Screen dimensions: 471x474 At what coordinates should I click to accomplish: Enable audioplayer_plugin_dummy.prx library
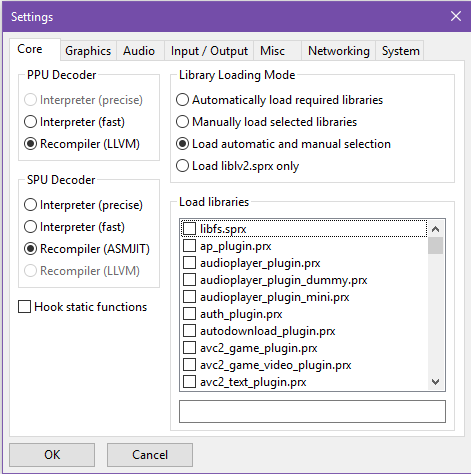[189, 280]
